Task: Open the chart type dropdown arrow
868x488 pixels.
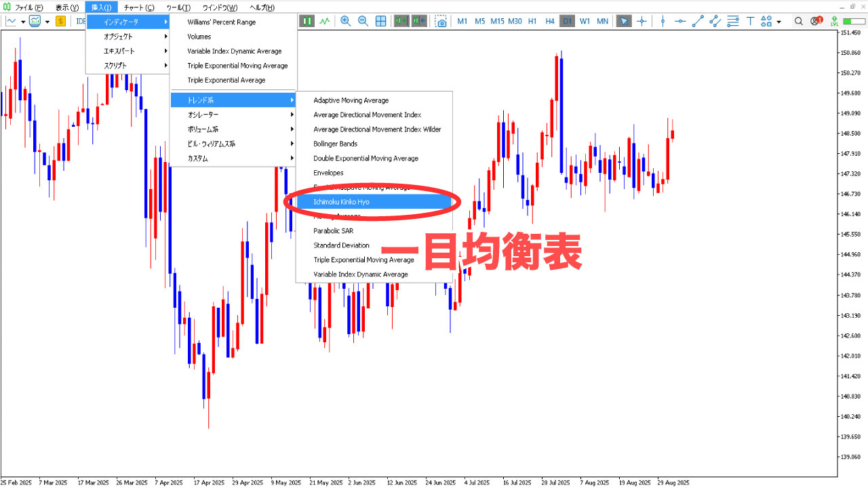Action: (22, 22)
